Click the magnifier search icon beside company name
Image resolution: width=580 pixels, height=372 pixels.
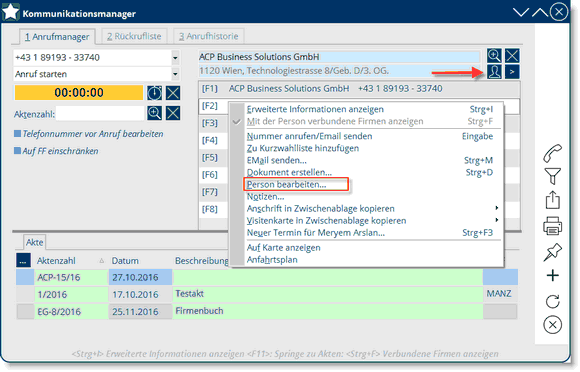coord(494,56)
